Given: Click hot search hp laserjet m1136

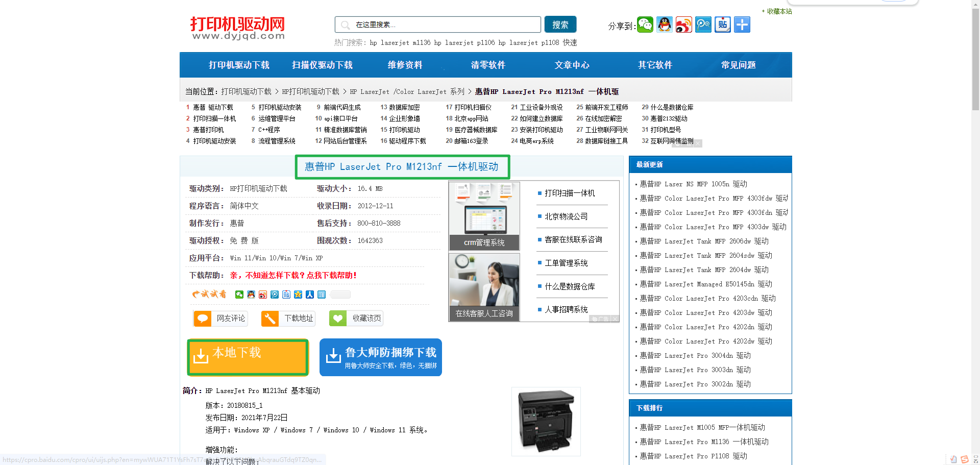Looking at the screenshot, I should click(400, 43).
